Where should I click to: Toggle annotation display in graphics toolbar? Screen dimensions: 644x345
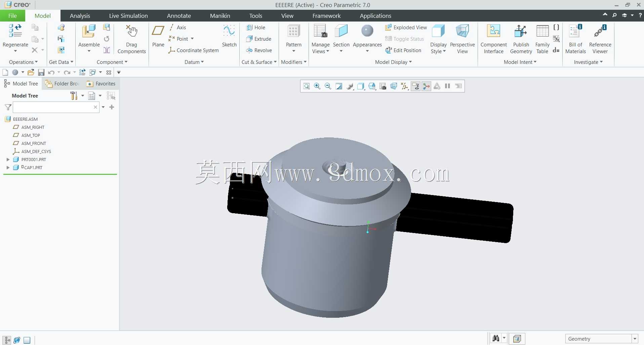415,86
